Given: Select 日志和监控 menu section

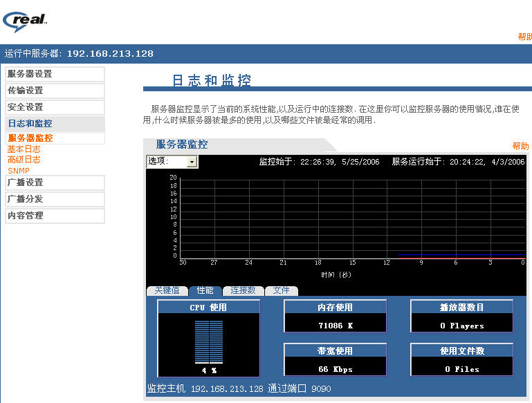Looking at the screenshot, I should pyautogui.click(x=55, y=123).
